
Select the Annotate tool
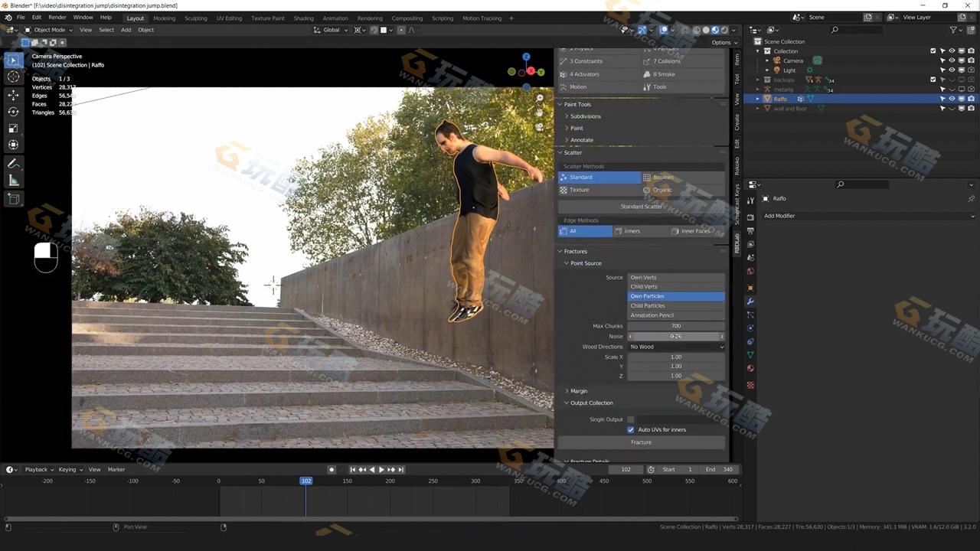tap(13, 164)
